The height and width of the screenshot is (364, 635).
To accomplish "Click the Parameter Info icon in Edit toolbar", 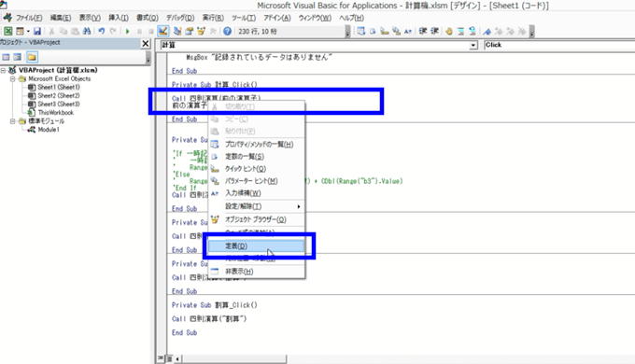I will pyautogui.click(x=396, y=31).
